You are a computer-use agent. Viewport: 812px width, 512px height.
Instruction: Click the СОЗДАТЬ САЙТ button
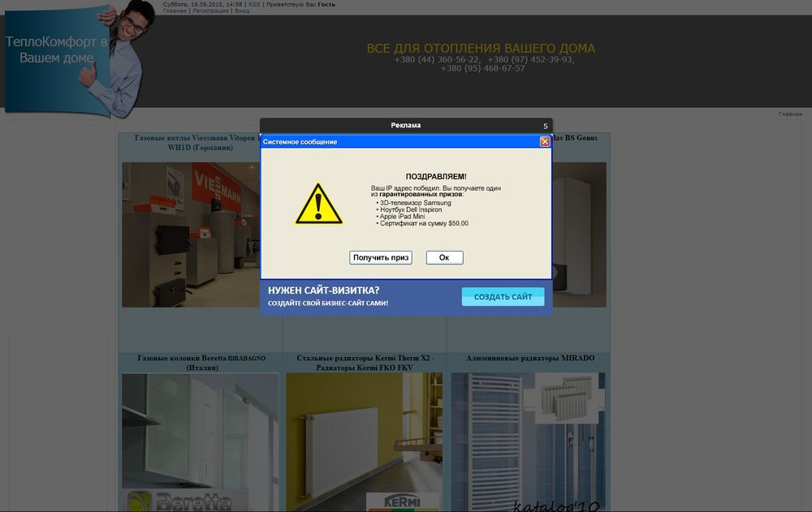coord(503,297)
